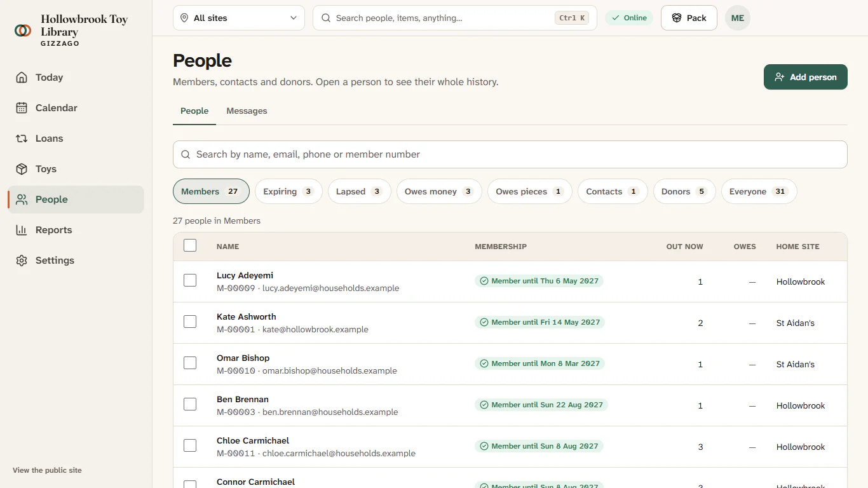Screen dimensions: 868x488
Task: Filter list by Expiring chip
Action: 288,191
